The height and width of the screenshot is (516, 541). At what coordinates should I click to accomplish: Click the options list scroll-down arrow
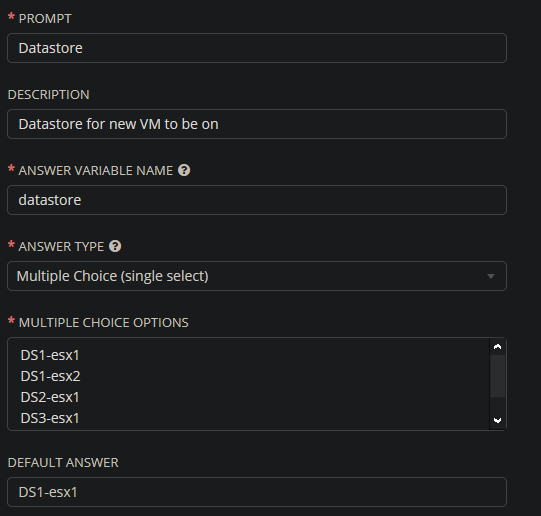tap(497, 420)
